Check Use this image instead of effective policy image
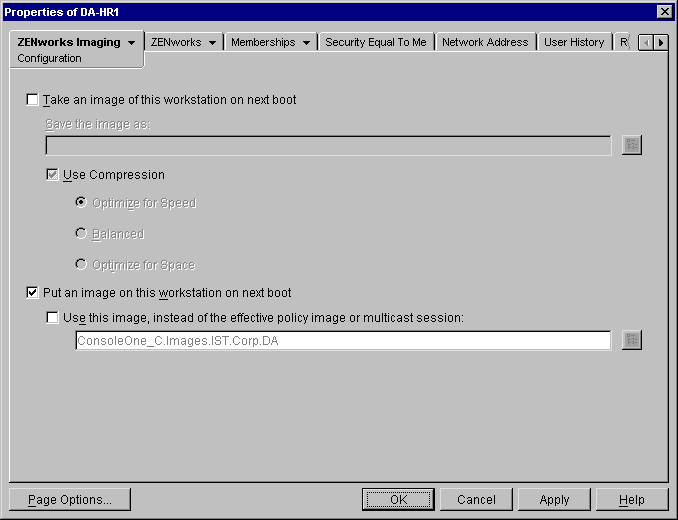Viewport: 678px width, 520px height. pos(52,318)
